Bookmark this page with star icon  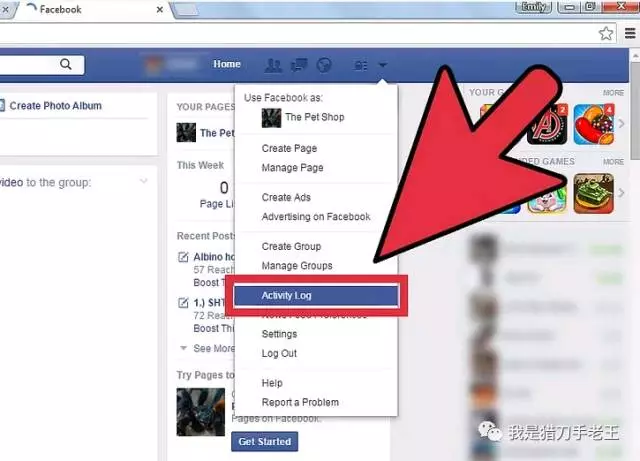click(606, 33)
